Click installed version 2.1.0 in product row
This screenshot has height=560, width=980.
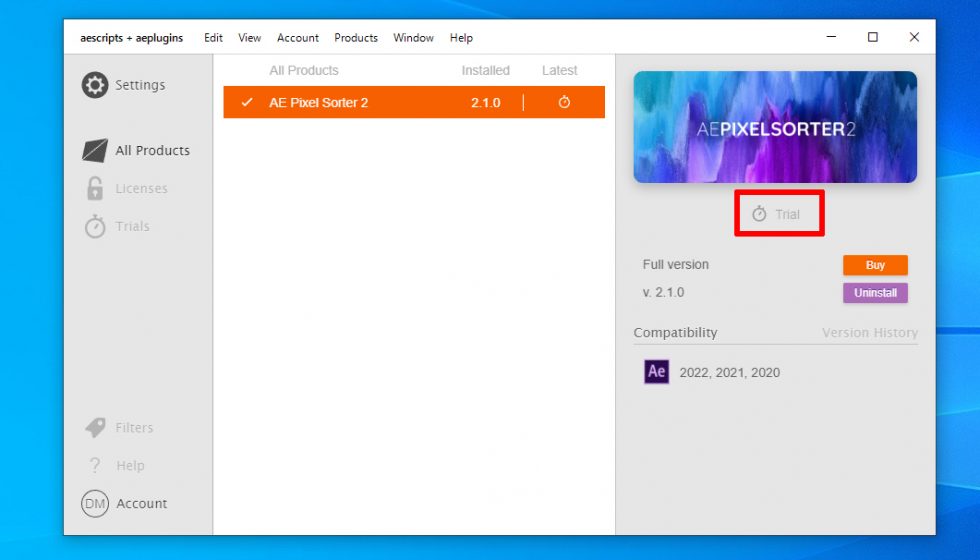click(x=486, y=102)
